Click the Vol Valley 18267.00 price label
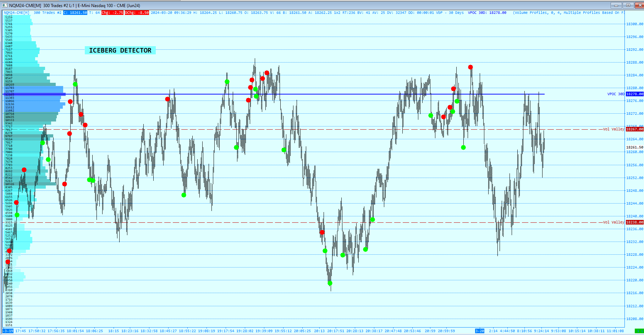 634,129
